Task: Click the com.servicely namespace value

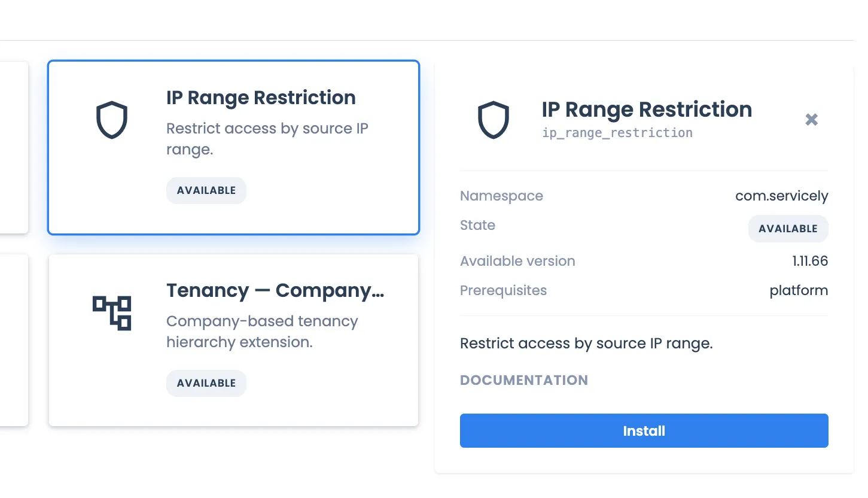Action: tap(782, 196)
